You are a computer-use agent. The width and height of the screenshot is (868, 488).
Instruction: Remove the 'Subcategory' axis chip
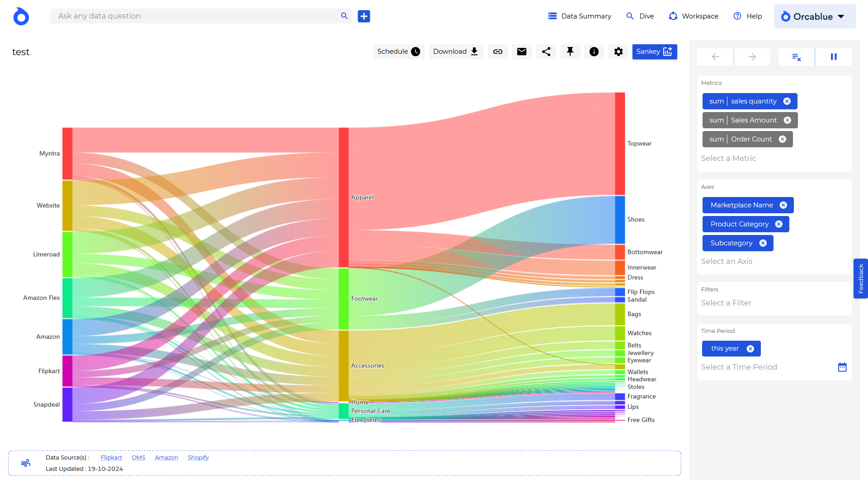pyautogui.click(x=764, y=243)
